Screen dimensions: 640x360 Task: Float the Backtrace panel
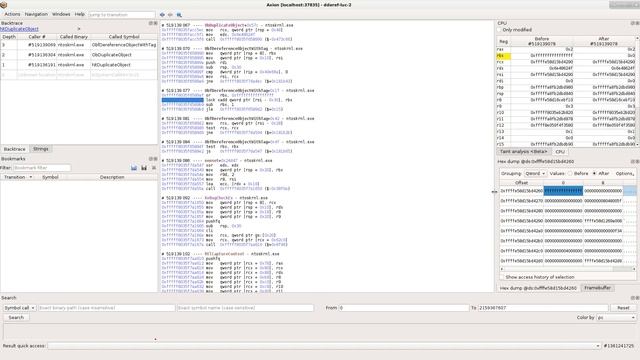(151, 23)
